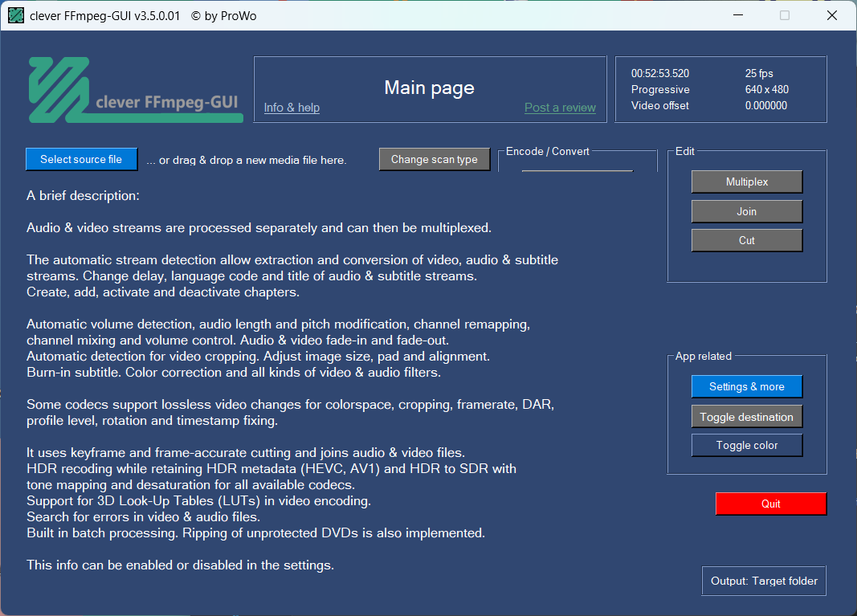The image size is (857, 616).
Task: Click the clever FFmpeg-GUI logo image
Action: pos(136,90)
